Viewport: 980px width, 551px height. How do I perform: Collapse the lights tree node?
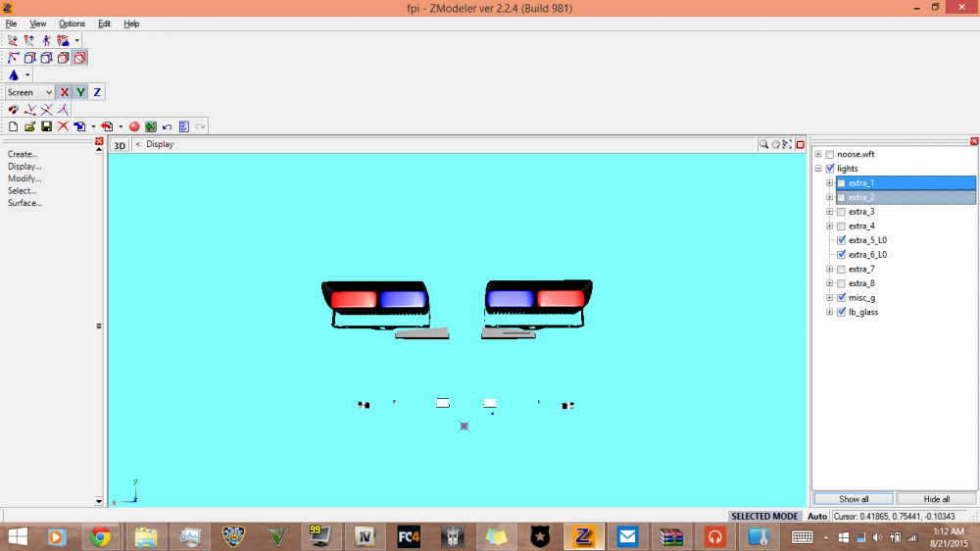pyautogui.click(x=818, y=169)
